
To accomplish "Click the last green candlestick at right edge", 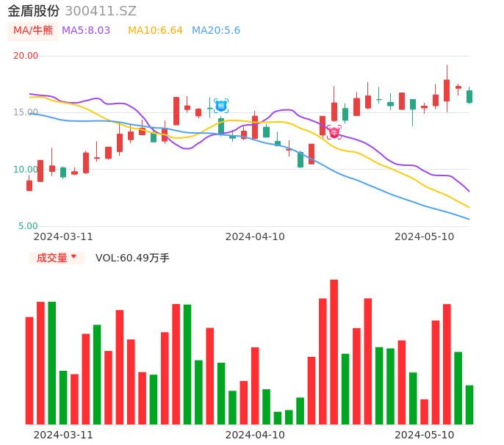I will [x=469, y=96].
